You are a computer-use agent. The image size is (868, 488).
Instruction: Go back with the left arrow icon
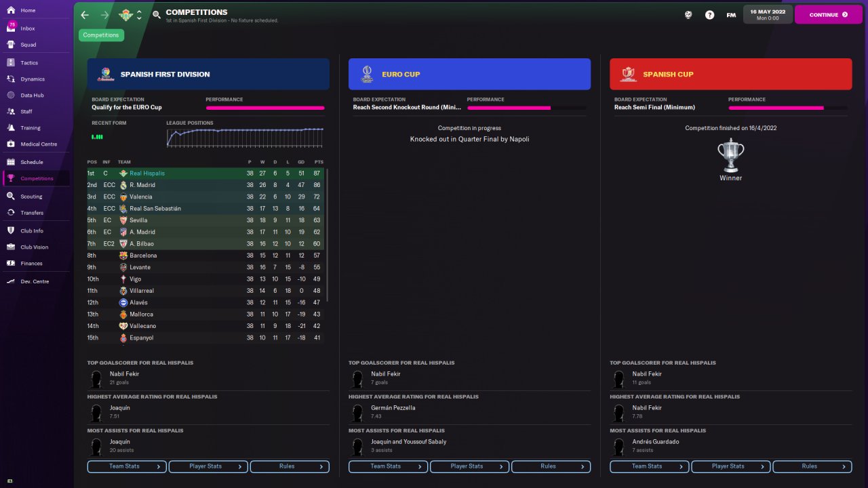pos(85,15)
